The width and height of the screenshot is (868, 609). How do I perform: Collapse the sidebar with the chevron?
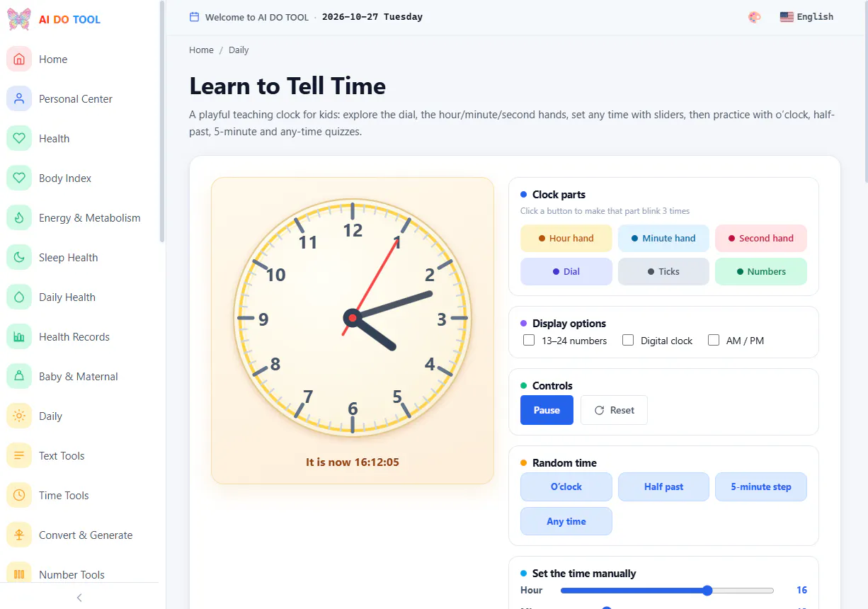79,598
